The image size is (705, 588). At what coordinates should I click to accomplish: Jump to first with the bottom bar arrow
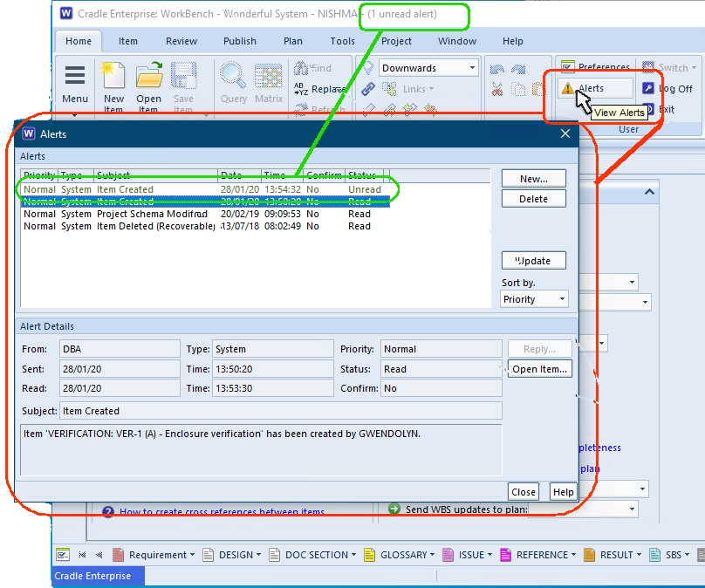coord(82,555)
